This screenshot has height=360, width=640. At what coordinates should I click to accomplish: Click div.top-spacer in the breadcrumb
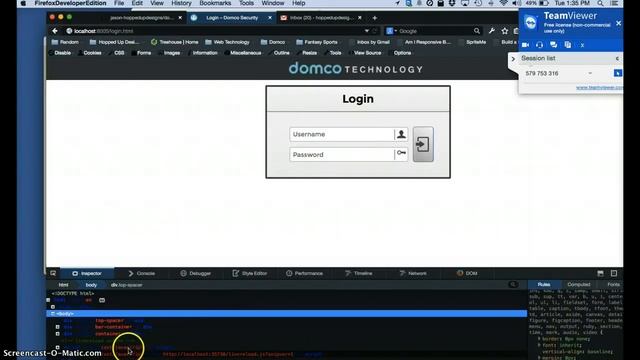pyautogui.click(x=127, y=285)
